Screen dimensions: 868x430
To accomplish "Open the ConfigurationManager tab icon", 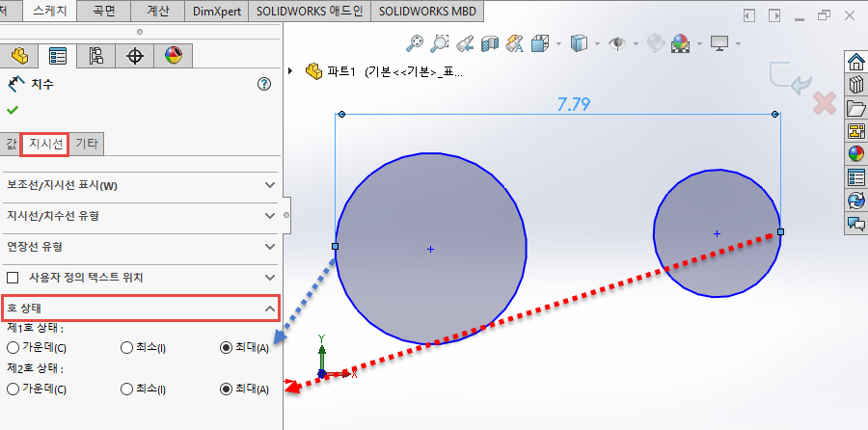I will pos(95,56).
